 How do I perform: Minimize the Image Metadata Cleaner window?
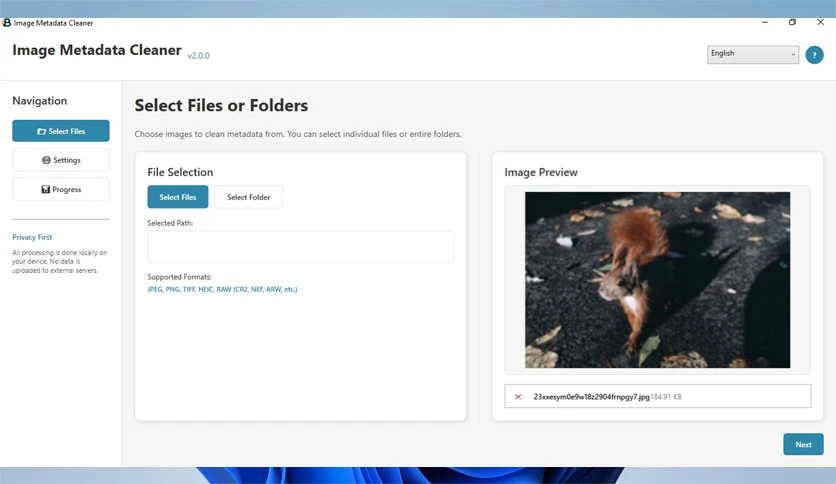click(765, 22)
